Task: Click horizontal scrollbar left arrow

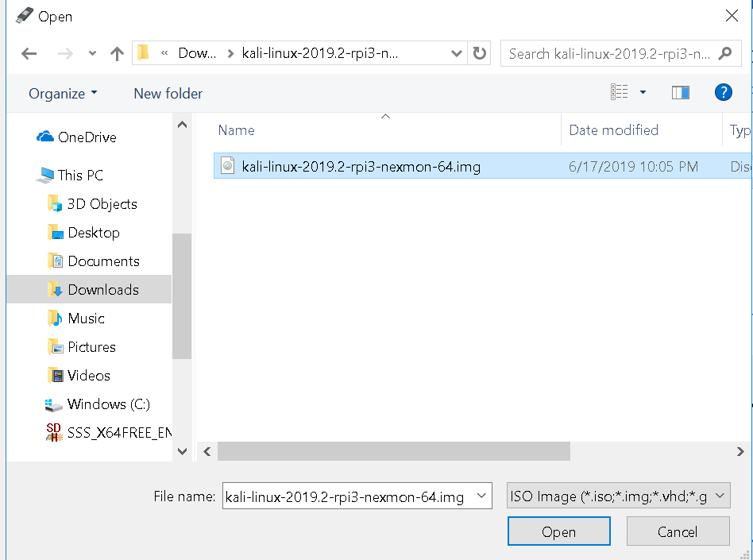Action: point(207,451)
